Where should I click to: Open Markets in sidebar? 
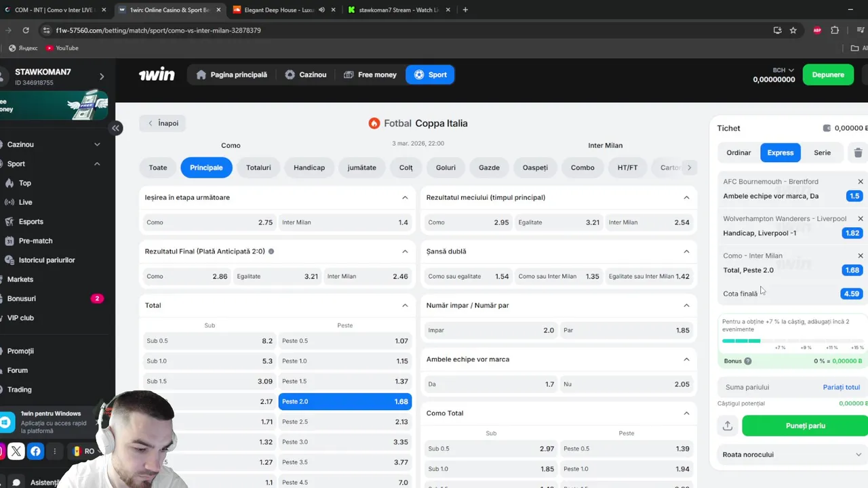coord(19,279)
